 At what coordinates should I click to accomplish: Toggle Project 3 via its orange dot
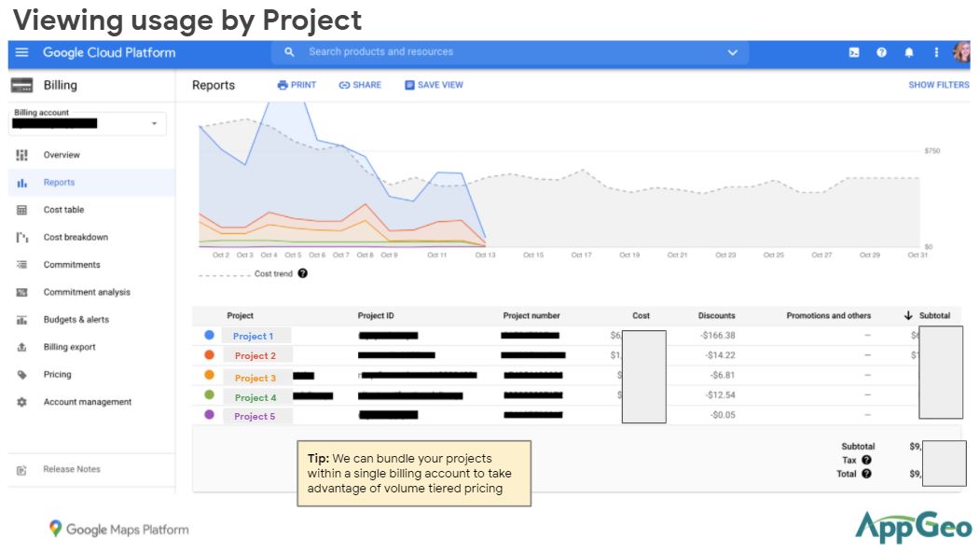tap(210, 375)
